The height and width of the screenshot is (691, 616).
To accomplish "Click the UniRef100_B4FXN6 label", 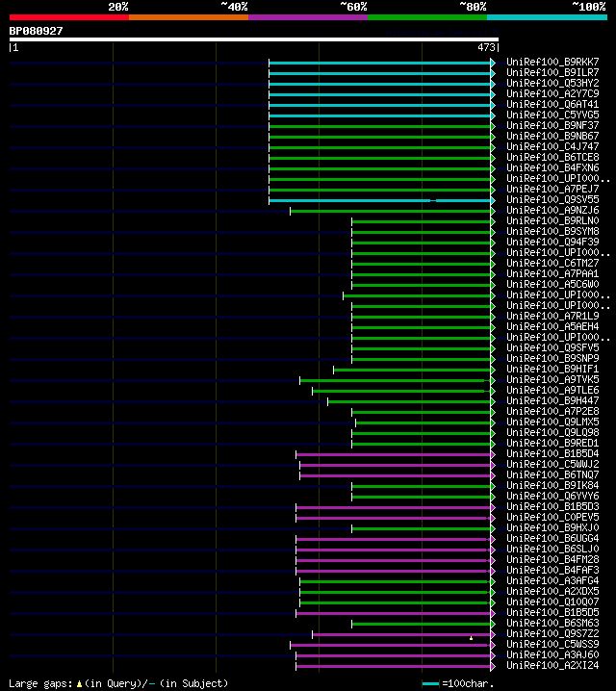I will point(552,167).
